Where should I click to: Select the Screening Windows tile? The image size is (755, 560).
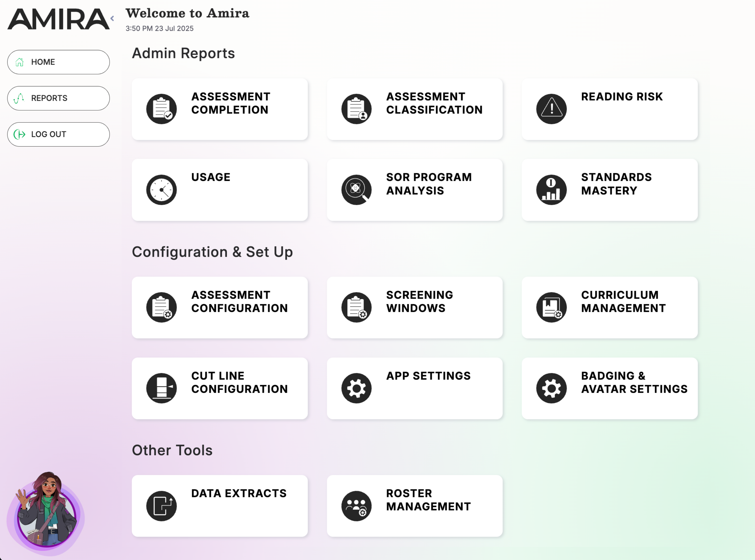414,307
